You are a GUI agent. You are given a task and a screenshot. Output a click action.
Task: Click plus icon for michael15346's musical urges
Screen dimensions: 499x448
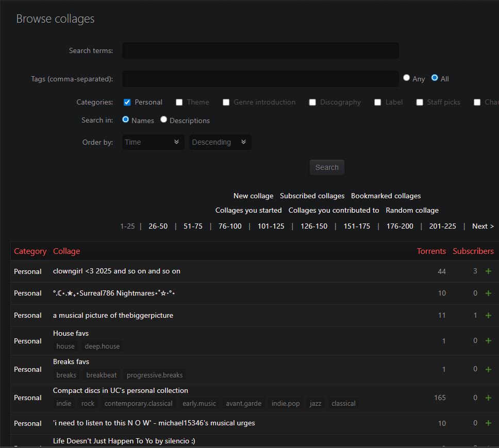[488, 423]
